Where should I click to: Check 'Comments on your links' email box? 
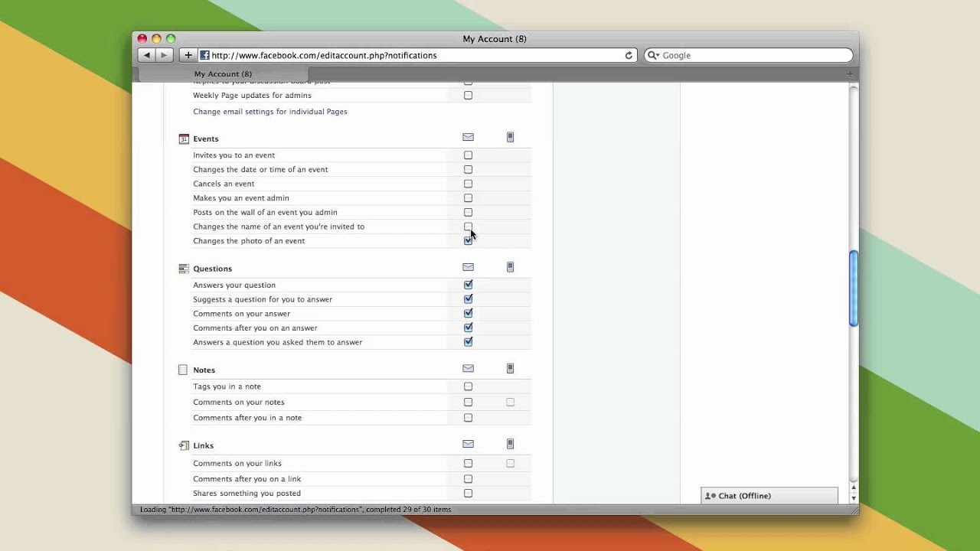point(468,464)
